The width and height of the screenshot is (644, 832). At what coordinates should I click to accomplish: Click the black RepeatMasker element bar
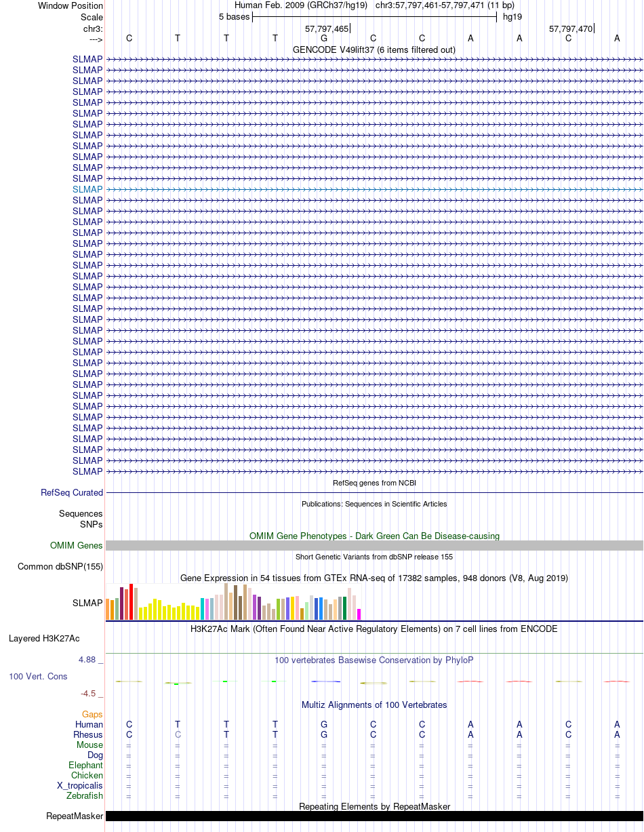374,816
